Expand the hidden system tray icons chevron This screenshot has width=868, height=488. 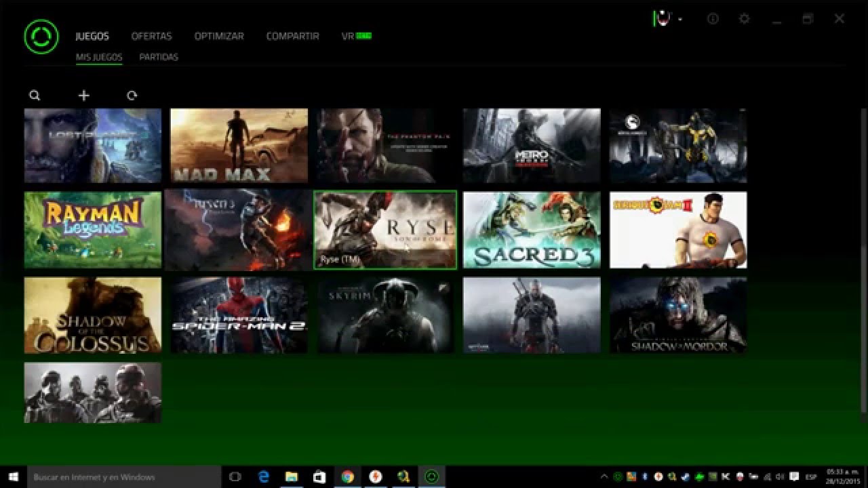click(605, 476)
